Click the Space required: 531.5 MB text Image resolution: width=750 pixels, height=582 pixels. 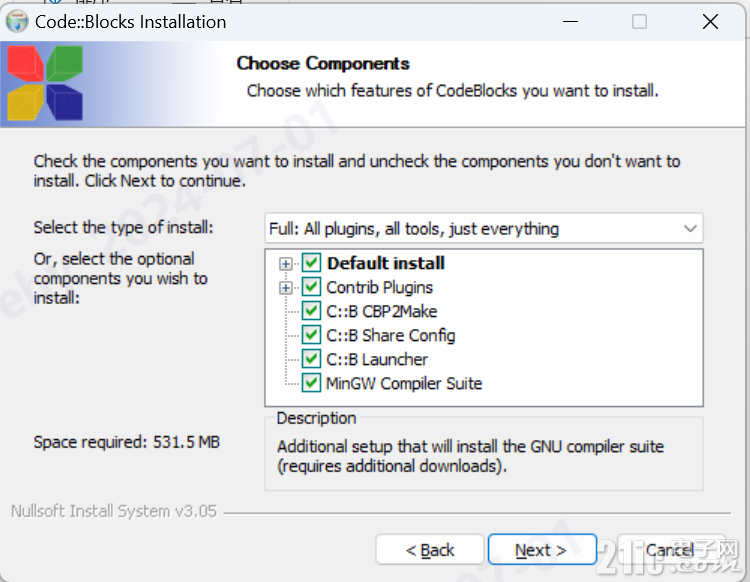point(126,442)
